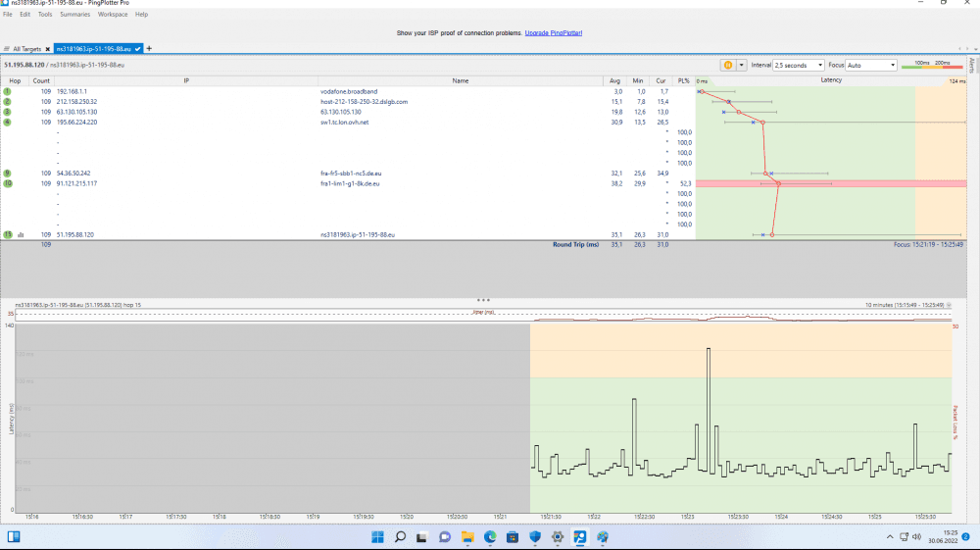Click the Upgrade PingPlotter link

(x=554, y=33)
